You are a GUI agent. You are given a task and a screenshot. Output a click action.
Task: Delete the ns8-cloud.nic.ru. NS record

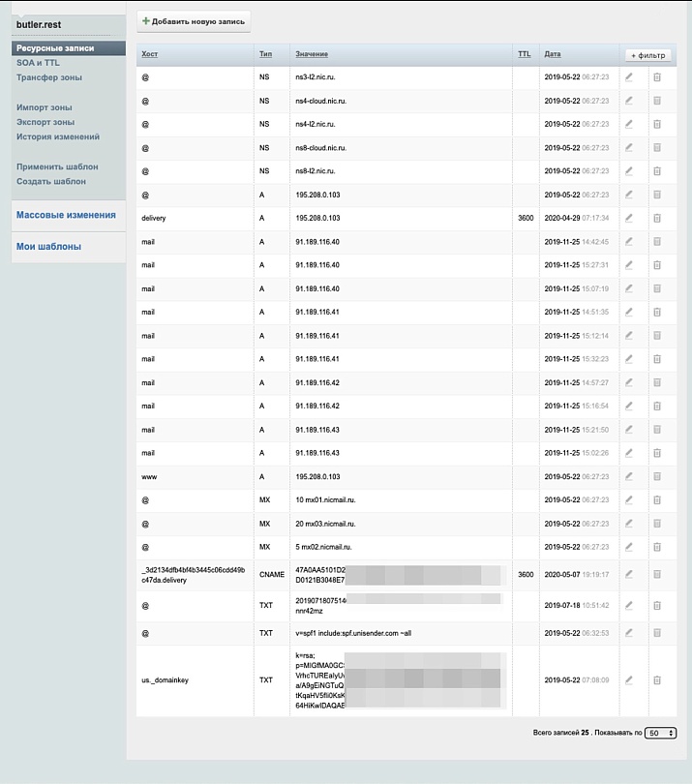click(x=657, y=148)
